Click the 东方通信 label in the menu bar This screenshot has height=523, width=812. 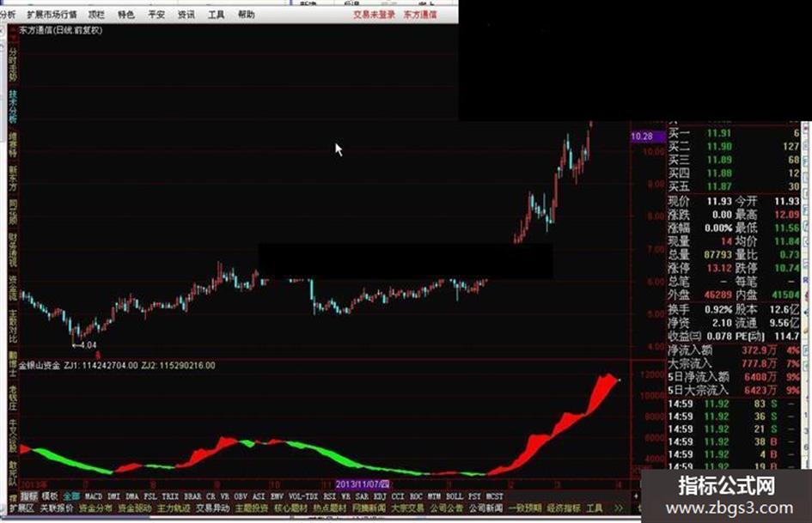click(420, 15)
